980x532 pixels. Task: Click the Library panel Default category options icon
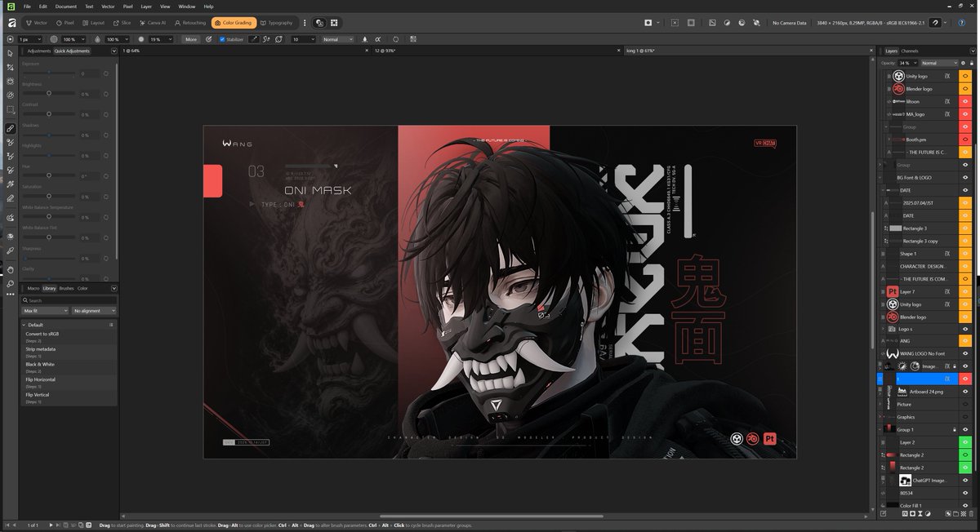111,325
